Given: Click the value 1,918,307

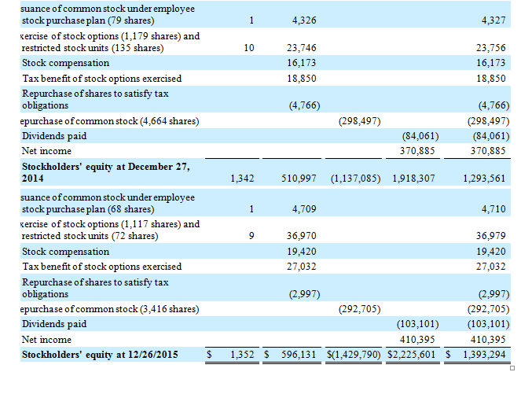Looking at the screenshot, I should 413,179.
